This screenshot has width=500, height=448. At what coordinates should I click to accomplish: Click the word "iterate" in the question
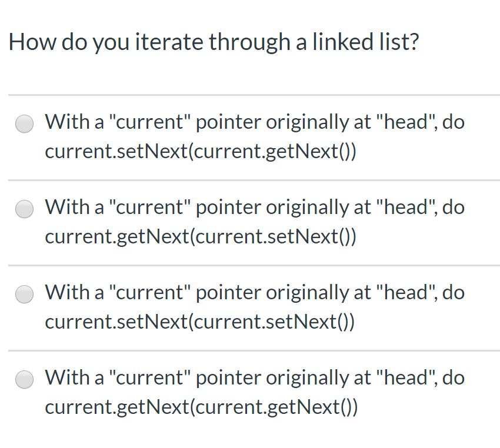(171, 42)
